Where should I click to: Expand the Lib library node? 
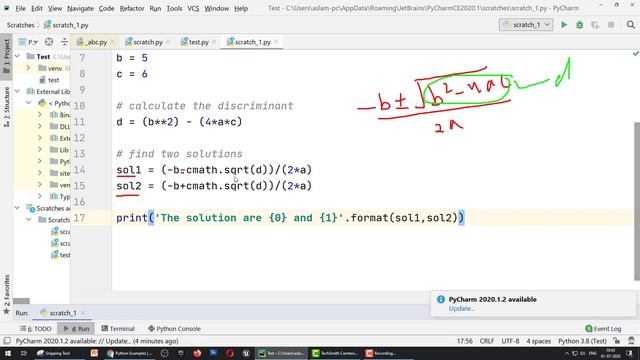(x=40, y=150)
